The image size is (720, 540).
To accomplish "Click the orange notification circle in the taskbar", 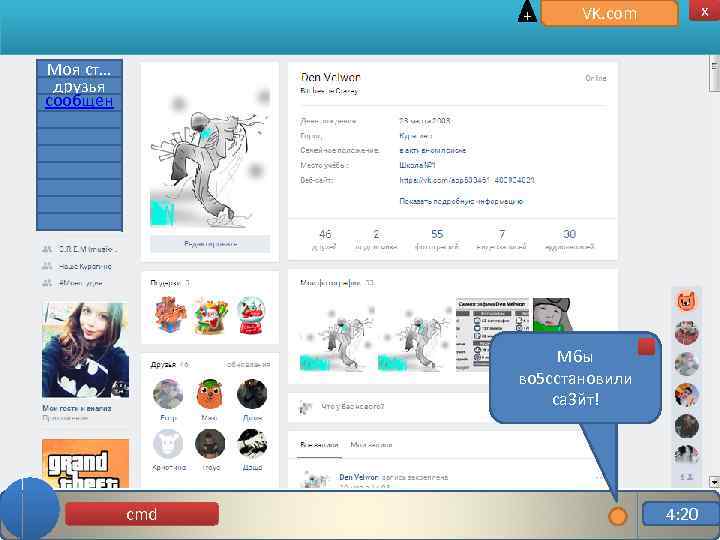I will 618,516.
